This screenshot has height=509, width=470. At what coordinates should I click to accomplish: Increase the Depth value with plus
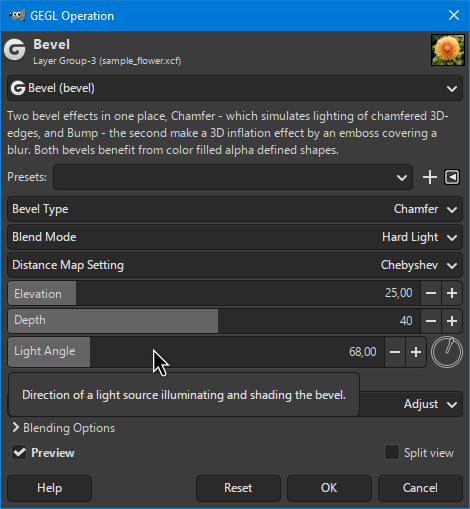(452, 321)
